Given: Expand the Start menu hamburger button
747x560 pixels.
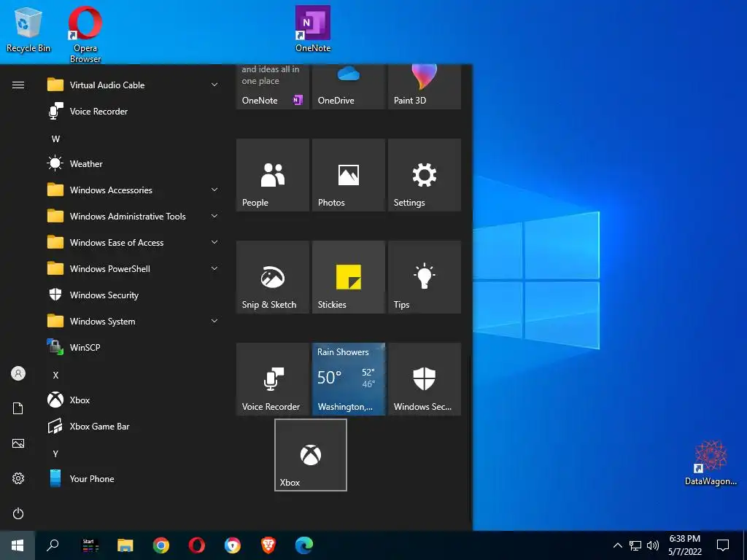Looking at the screenshot, I should coord(18,85).
